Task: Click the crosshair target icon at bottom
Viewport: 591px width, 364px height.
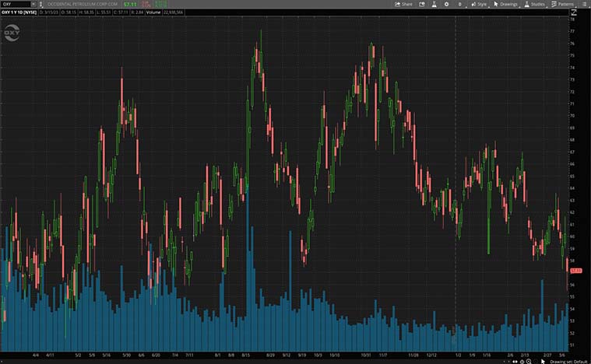Action: 522,362
